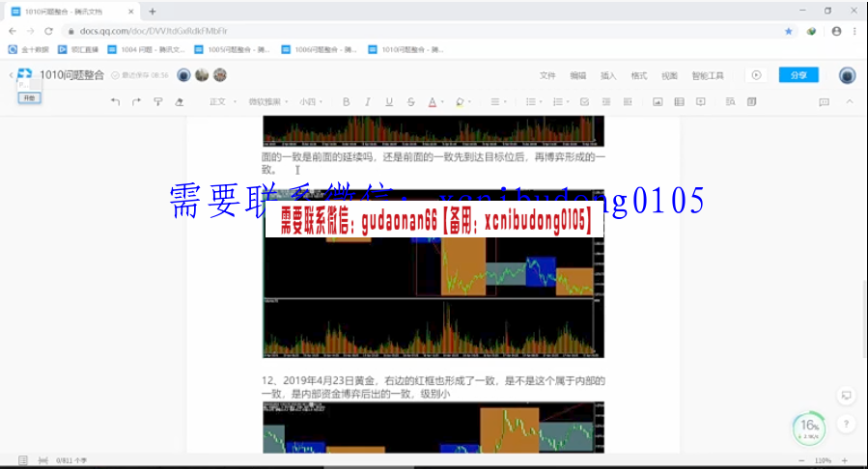Viewport: 868px width, 469px height.
Task: Increase paragraph indent
Action: pos(628,101)
